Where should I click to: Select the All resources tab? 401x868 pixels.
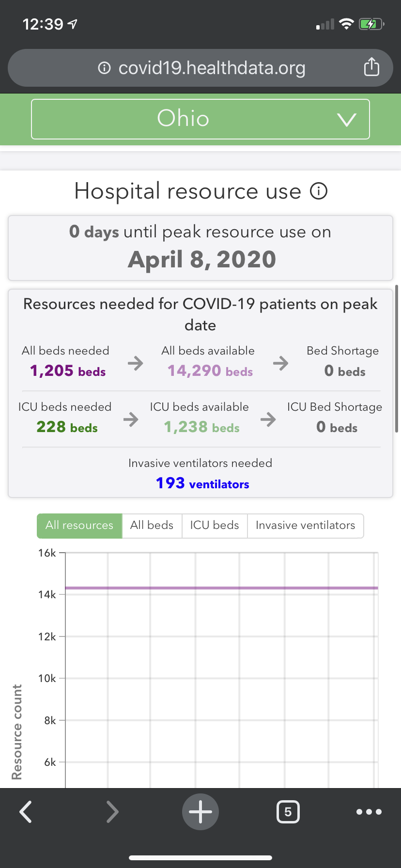tap(79, 526)
